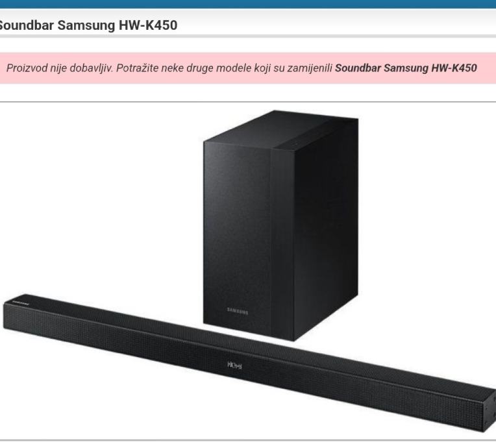This screenshot has height=448, width=496.
Task: Click the subwoofer's top panel
Action: click(282, 130)
